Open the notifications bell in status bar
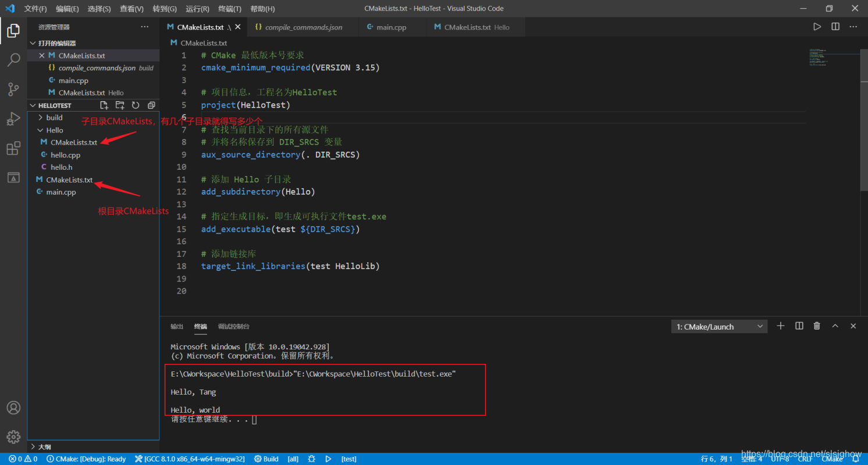Image resolution: width=868 pixels, height=465 pixels. pos(856,459)
